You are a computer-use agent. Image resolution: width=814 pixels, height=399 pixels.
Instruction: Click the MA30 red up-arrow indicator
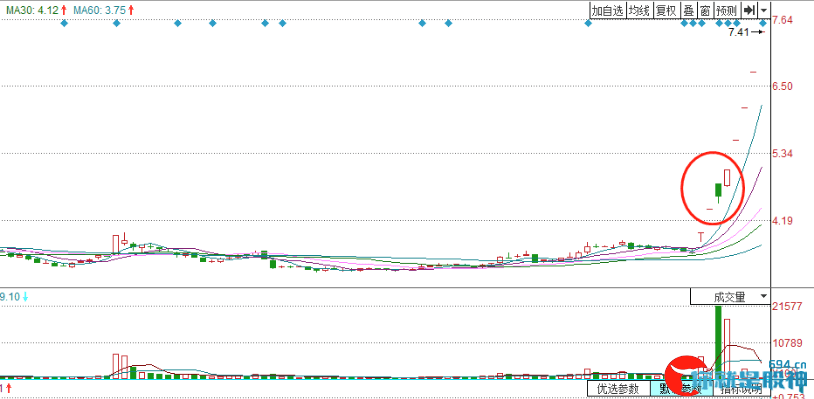[64, 9]
